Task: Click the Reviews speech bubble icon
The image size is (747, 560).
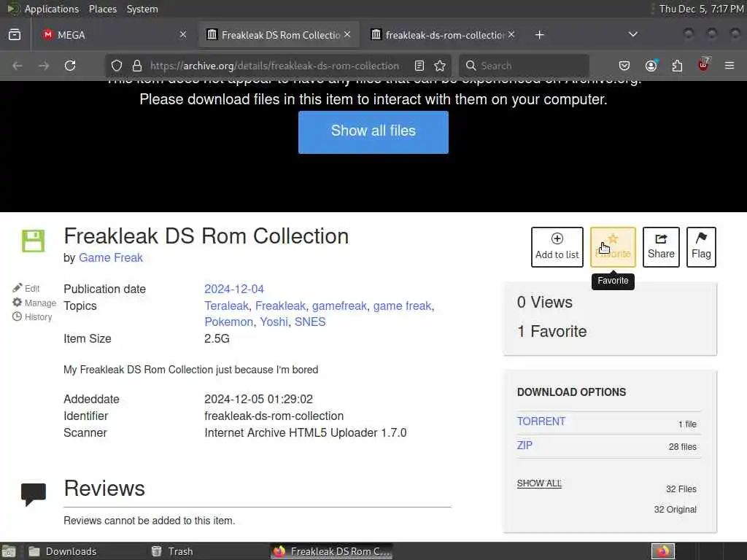Action: pos(34,494)
